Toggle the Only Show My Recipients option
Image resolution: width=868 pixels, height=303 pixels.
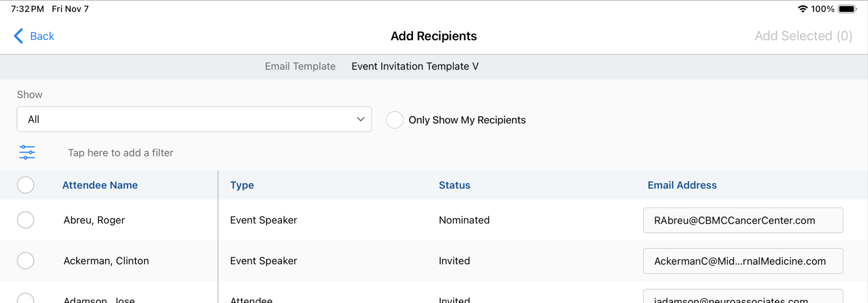(394, 120)
